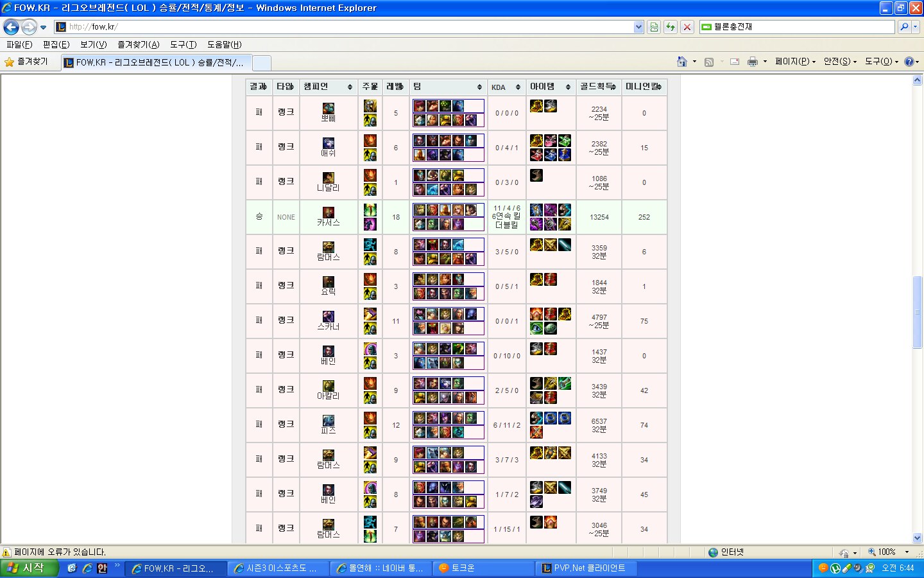This screenshot has width=924, height=578.
Task: Open the 도움말(H) menu
Action: point(225,44)
